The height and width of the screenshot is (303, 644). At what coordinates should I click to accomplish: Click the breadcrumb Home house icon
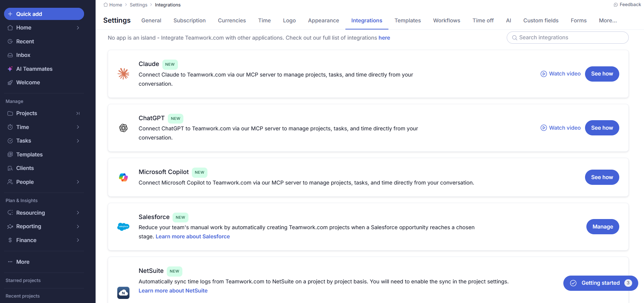106,5
